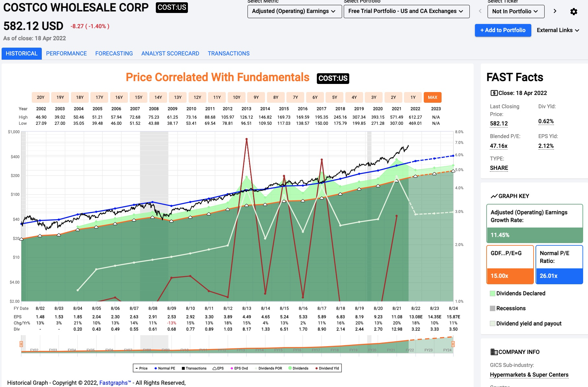Screen dimensions: 588x387
Task: Click left handle of range slider
Action: pyautogui.click(x=21, y=344)
